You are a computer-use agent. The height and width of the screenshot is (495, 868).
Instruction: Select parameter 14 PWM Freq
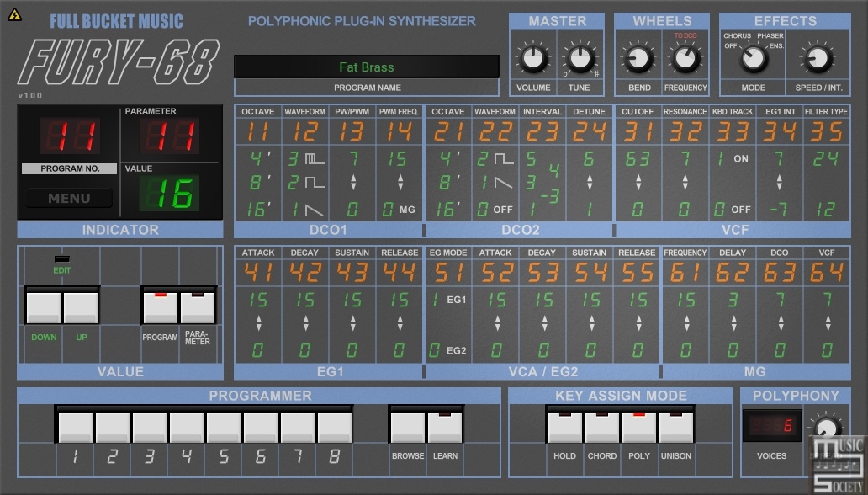click(x=399, y=132)
